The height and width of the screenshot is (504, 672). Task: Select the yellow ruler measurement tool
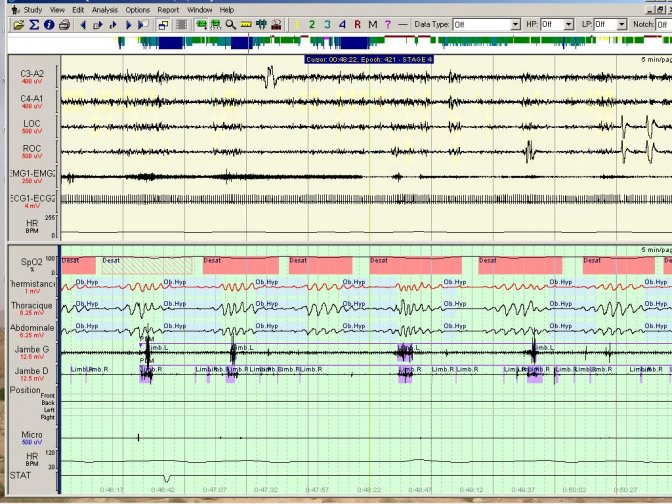tap(246, 25)
